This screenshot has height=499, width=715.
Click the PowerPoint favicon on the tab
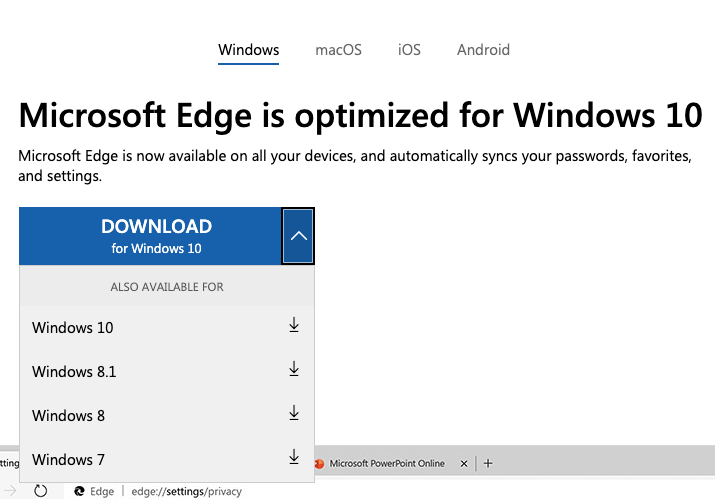click(x=319, y=463)
